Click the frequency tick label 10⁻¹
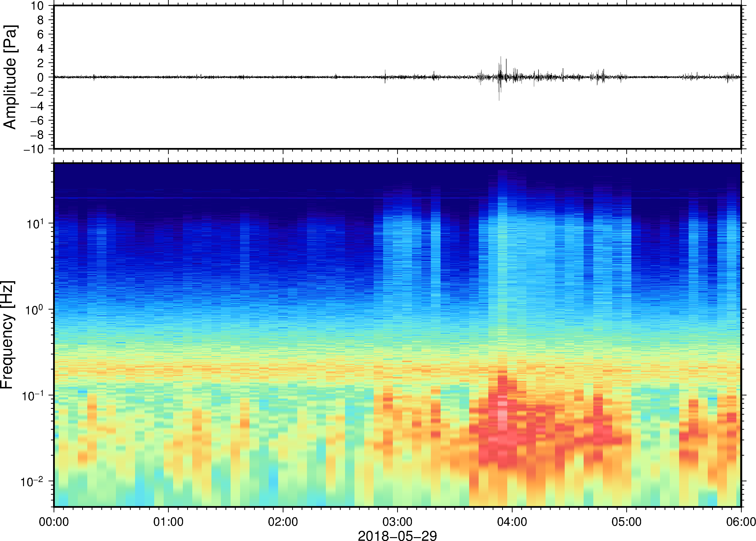 (x=33, y=395)
